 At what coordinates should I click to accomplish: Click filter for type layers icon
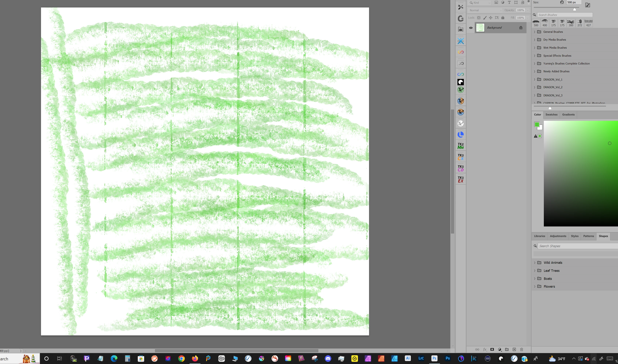click(x=509, y=2)
